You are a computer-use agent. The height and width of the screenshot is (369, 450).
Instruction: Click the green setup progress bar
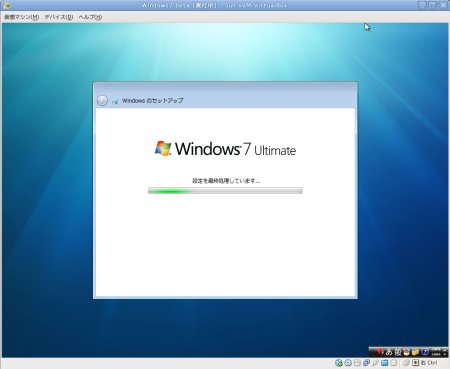225,190
